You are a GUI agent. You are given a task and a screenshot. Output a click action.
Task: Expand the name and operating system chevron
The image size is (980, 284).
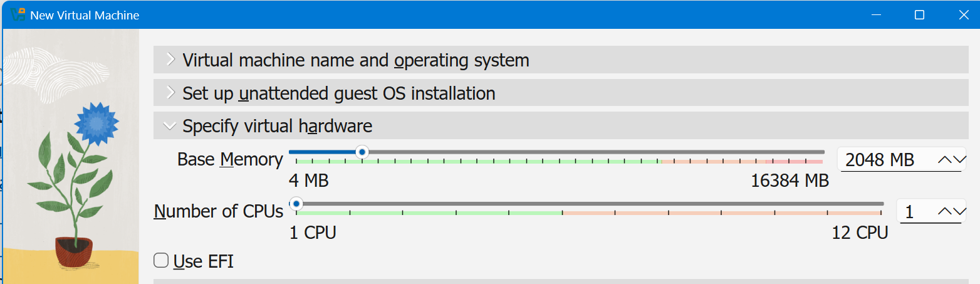click(170, 60)
